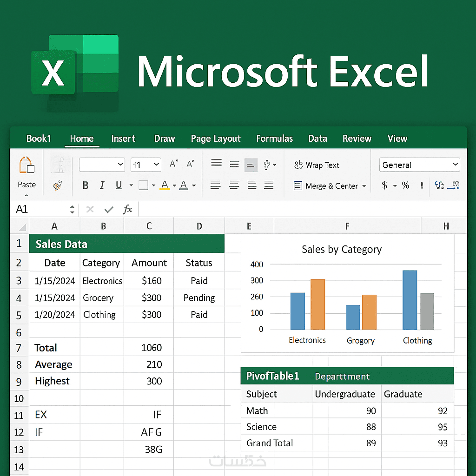Click the blue font color button
The width and height of the screenshot is (476, 476).
click(x=184, y=185)
